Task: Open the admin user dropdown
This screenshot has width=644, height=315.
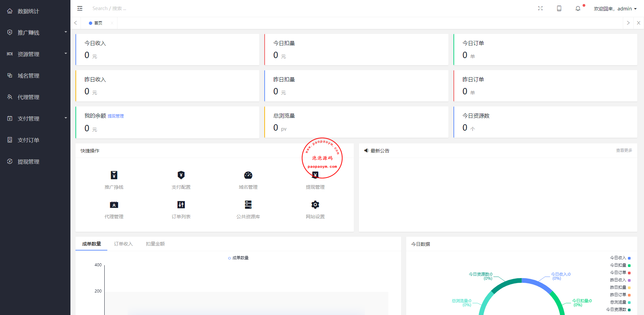Action: (615, 9)
